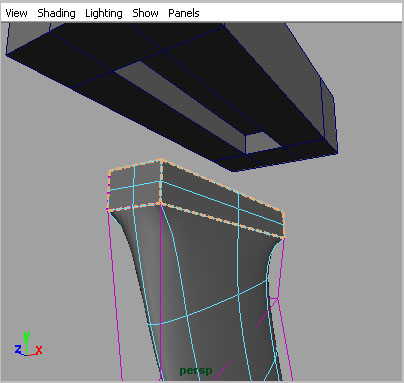Click the red X axis label

[39, 350]
